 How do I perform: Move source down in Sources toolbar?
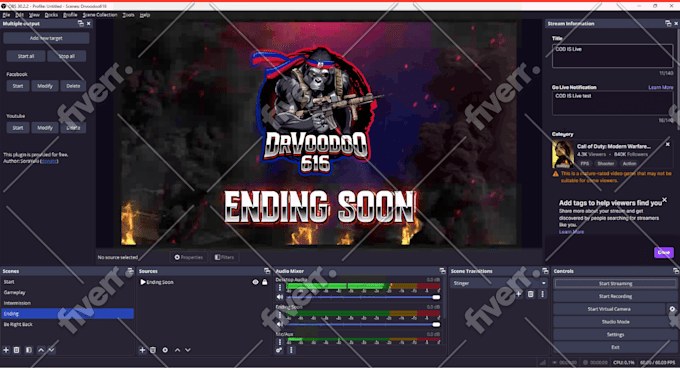pyautogui.click(x=188, y=350)
